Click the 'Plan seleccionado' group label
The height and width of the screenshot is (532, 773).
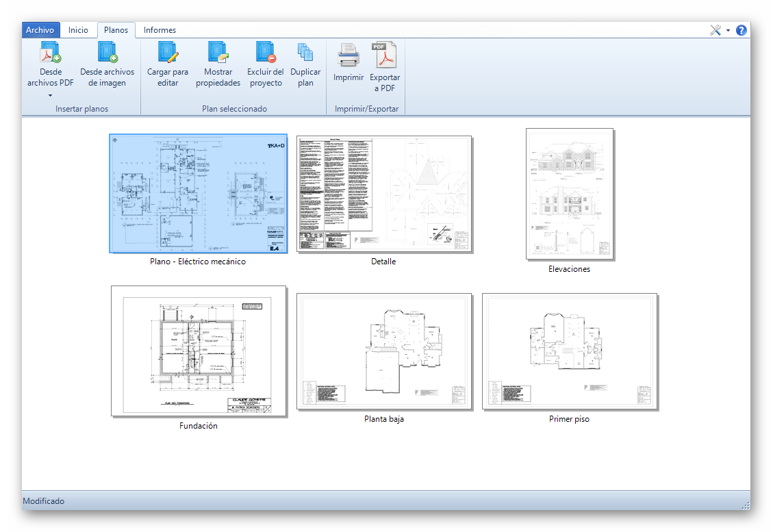pyautogui.click(x=234, y=108)
